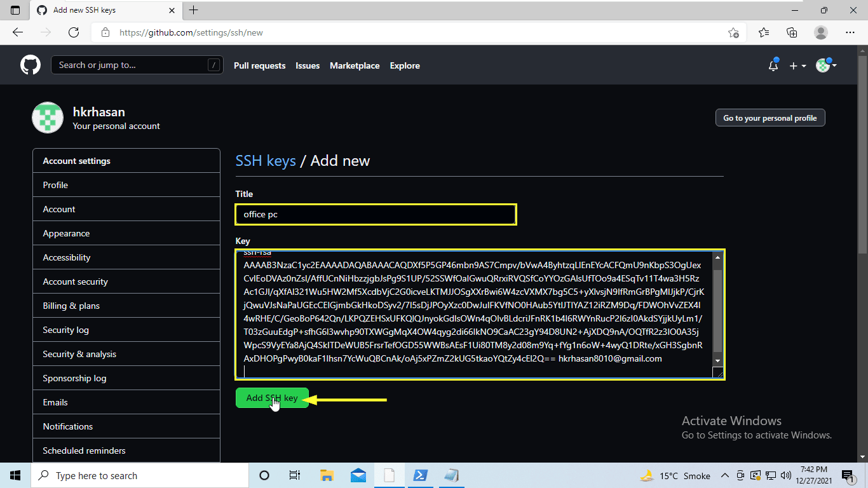
Task: Open the Edge browser profile icon
Action: point(821,32)
